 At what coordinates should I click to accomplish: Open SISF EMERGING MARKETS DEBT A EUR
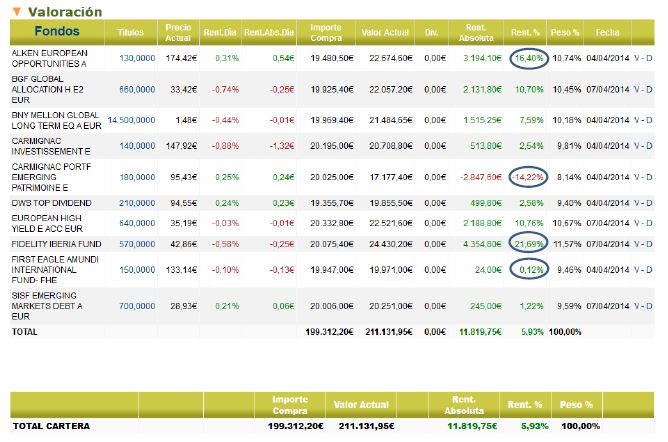[47, 306]
